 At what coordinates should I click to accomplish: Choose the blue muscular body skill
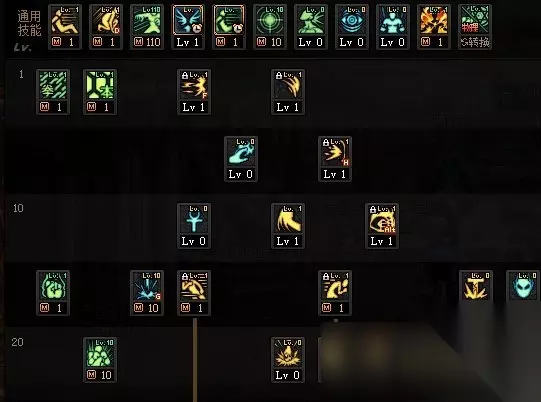point(393,27)
